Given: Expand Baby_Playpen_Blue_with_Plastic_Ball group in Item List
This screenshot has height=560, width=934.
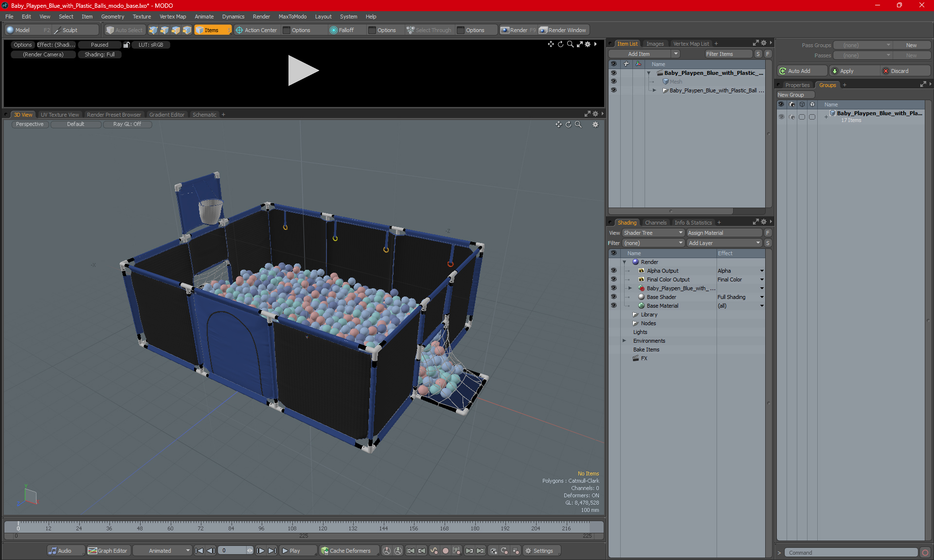Looking at the screenshot, I should coord(654,90).
